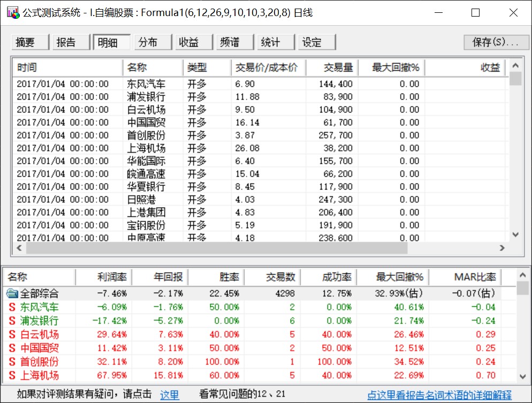Sort summary by 利润率 column header
Screen dimensions: 532x403
point(103,277)
